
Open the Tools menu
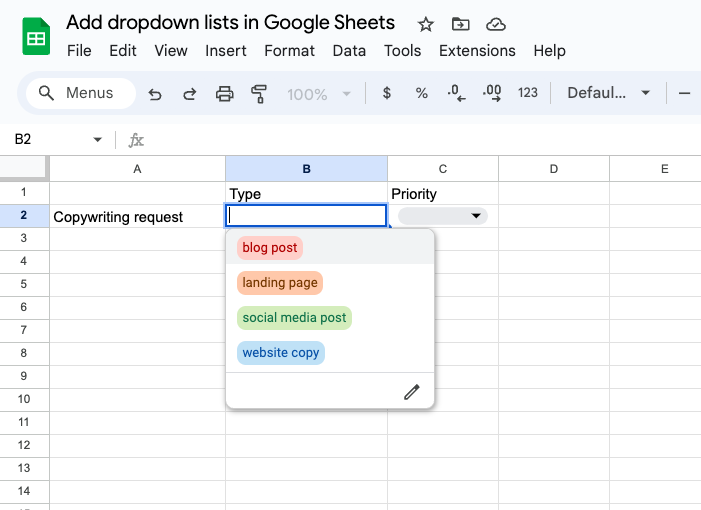[402, 51]
